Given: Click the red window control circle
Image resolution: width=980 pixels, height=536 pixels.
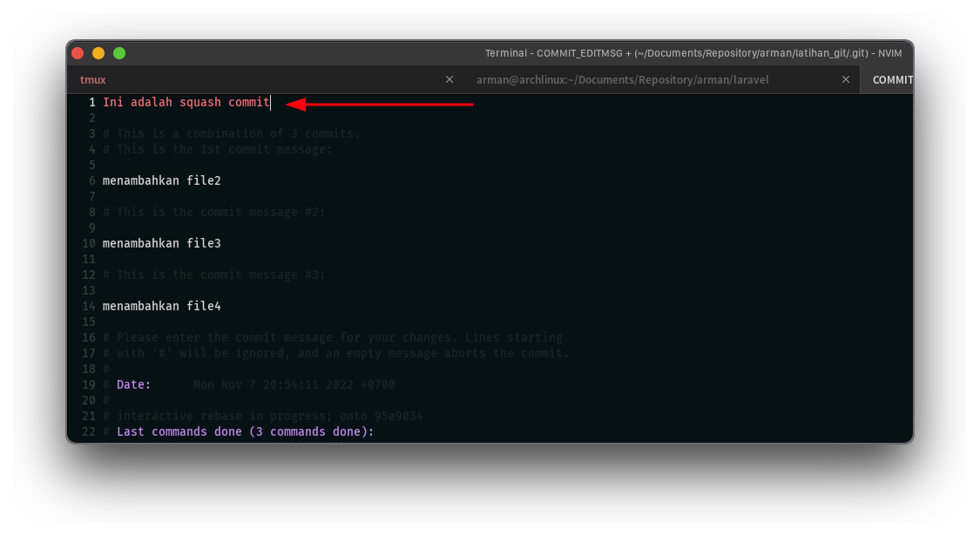Looking at the screenshot, I should click(78, 52).
